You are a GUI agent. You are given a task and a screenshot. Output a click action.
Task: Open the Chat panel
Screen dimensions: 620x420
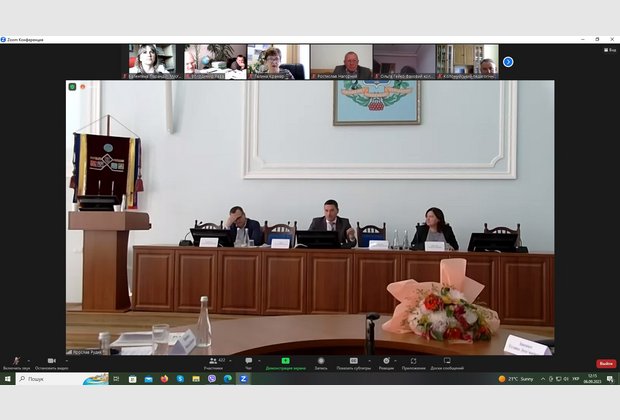[x=248, y=363]
